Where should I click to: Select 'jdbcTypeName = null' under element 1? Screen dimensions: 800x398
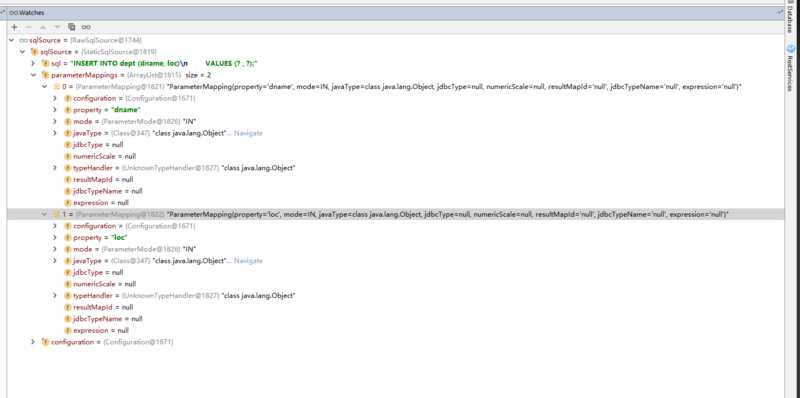[108, 319]
